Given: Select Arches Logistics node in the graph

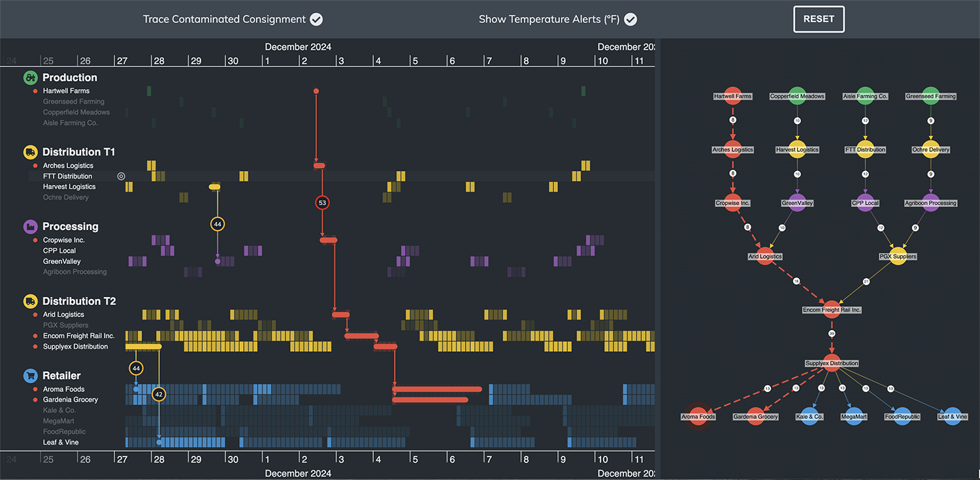Looking at the screenshot, I should coord(733,150).
